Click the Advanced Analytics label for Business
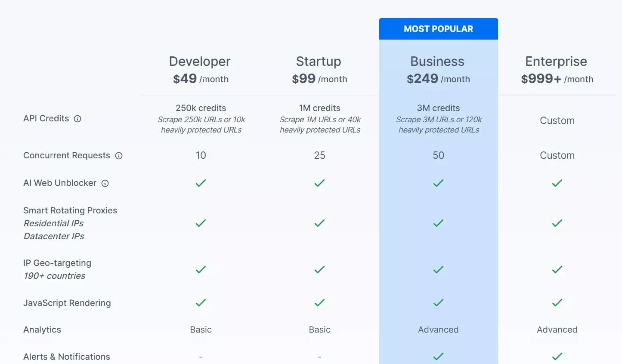Screen dimensions: 622x364 [438, 330]
